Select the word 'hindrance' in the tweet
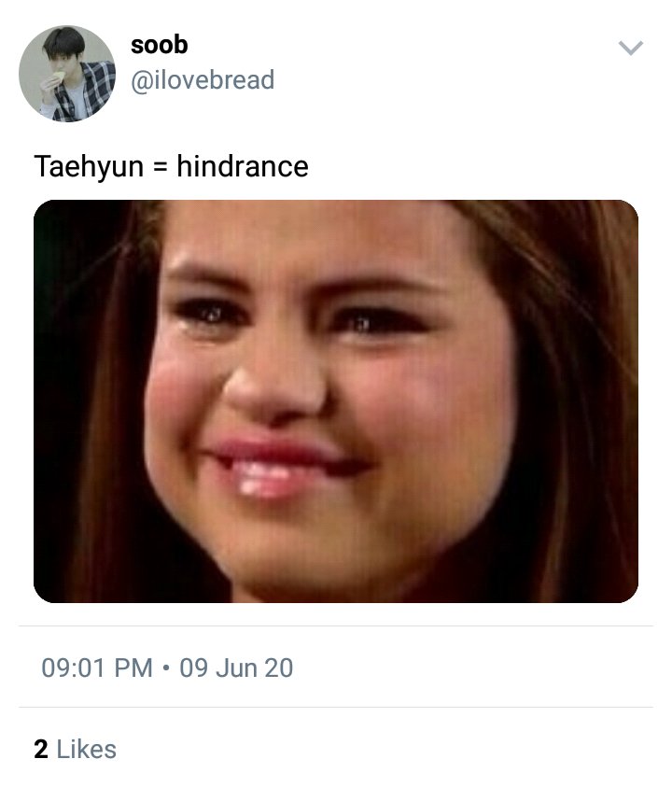Image resolution: width=672 pixels, height=787 pixels. pos(243,166)
